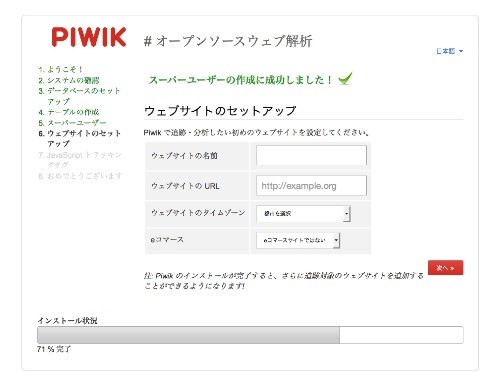Click the オープンソースウェブ解析 tagline
500x372 pixels.
228,41
